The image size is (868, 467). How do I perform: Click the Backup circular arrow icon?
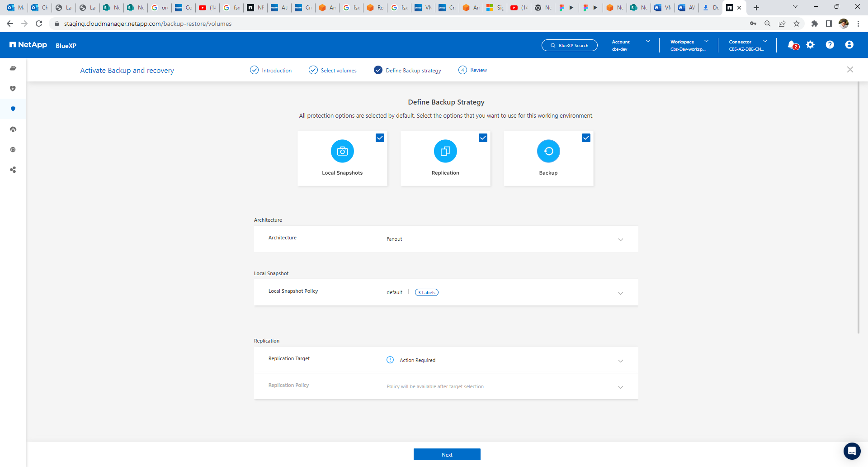pos(548,151)
